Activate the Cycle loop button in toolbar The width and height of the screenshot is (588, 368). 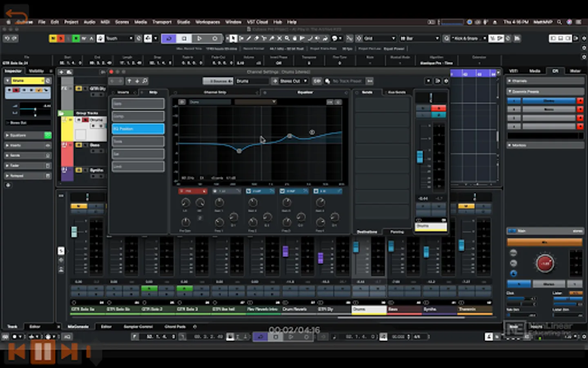click(x=169, y=38)
